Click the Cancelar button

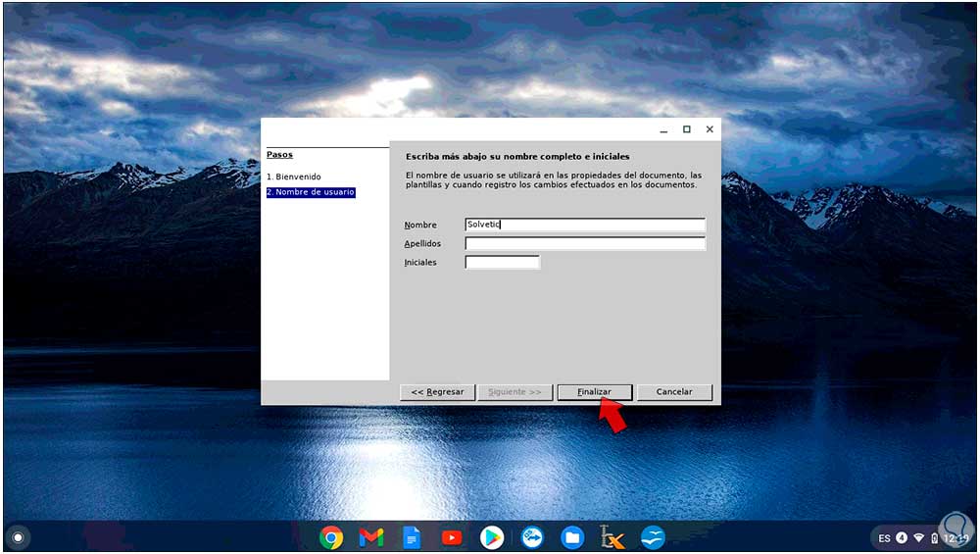tap(674, 392)
